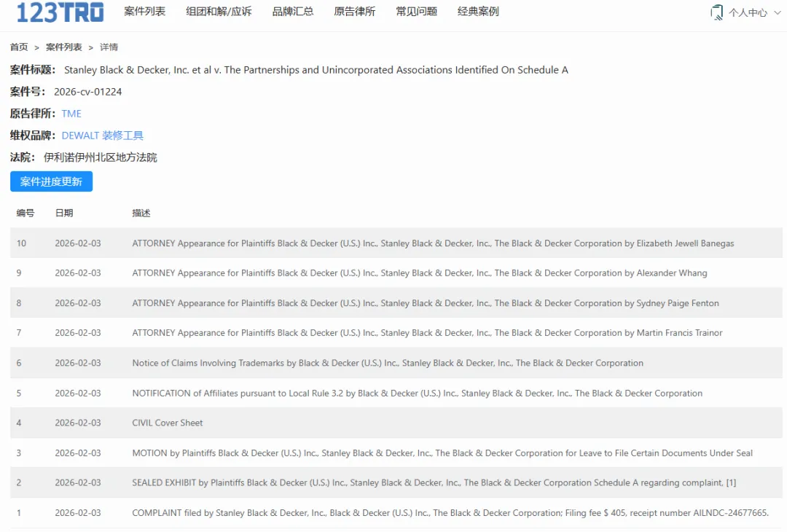Open the DEWALT 装修工具 brand link
This screenshot has width=787, height=532.
pos(103,136)
